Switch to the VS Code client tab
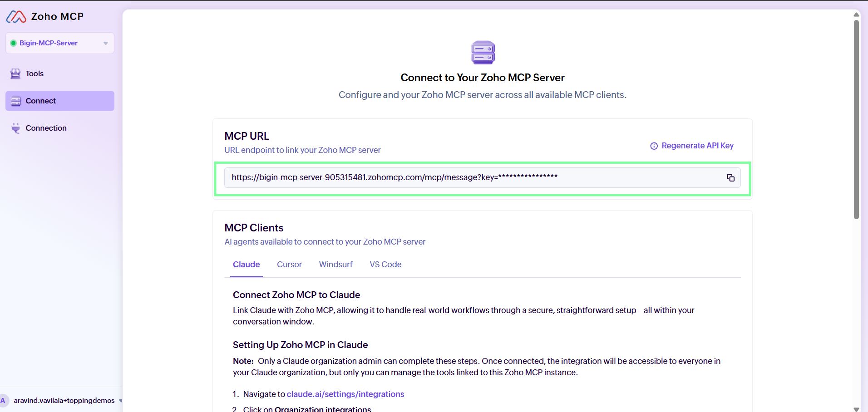This screenshot has height=412, width=868. pos(385,265)
